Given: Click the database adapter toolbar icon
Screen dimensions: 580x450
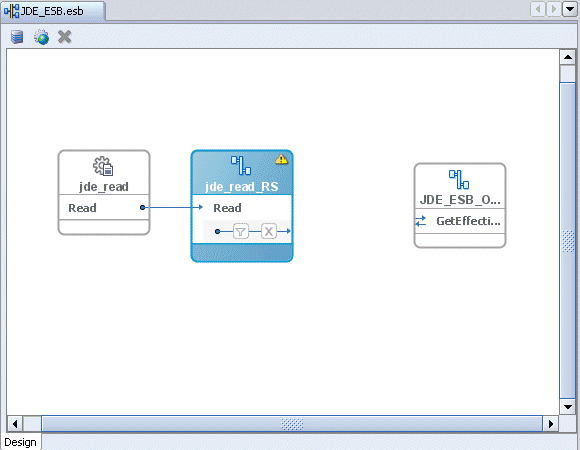Looking at the screenshot, I should (17, 37).
